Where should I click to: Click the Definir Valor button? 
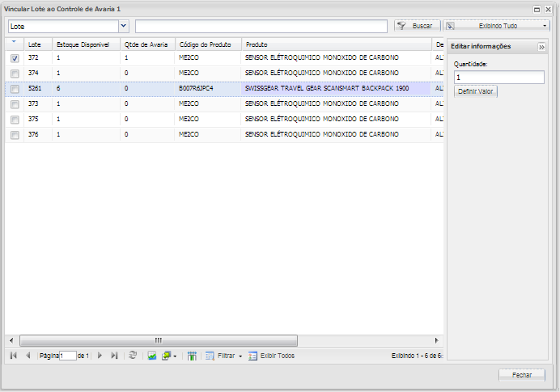[475, 91]
